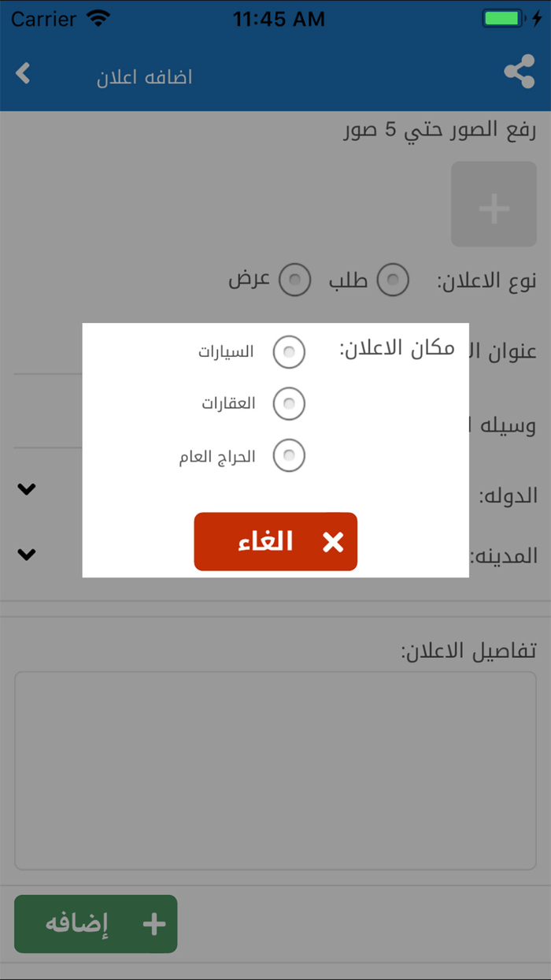Select the عرض radio option
The height and width of the screenshot is (980, 551).
click(x=295, y=280)
